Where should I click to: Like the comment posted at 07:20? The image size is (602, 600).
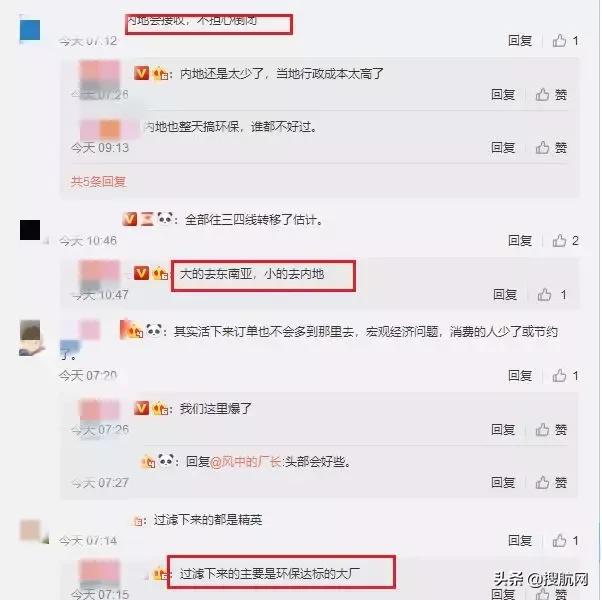565,375
